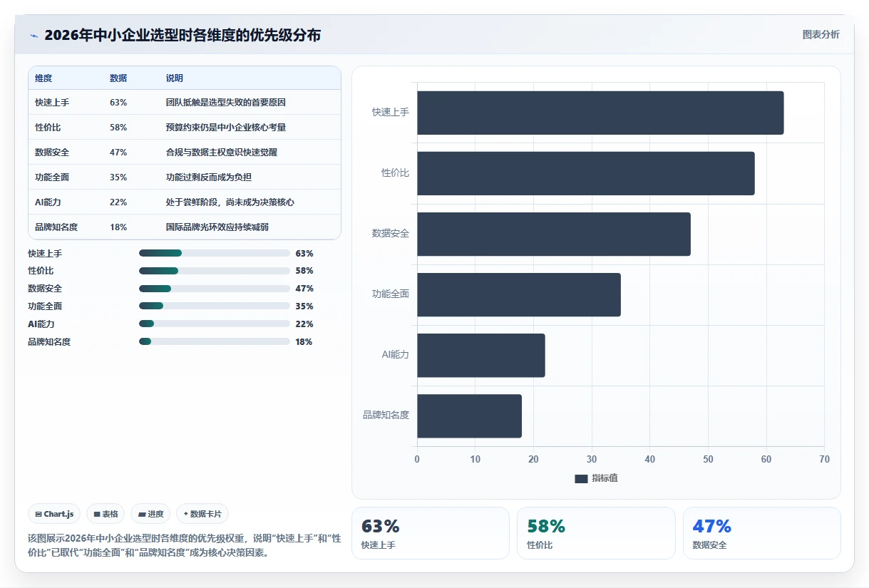Click the 功能全面 bar in the chart
869x588 pixels.
tap(519, 294)
